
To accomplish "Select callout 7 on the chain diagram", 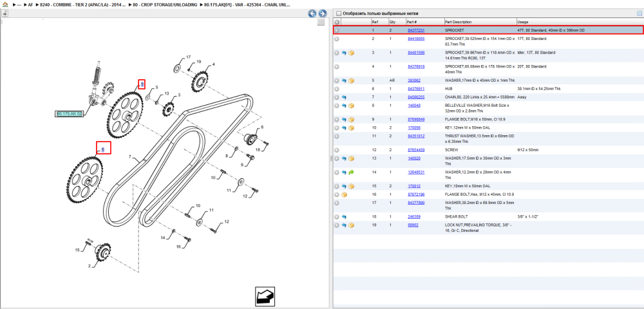I will pyautogui.click(x=129, y=157).
